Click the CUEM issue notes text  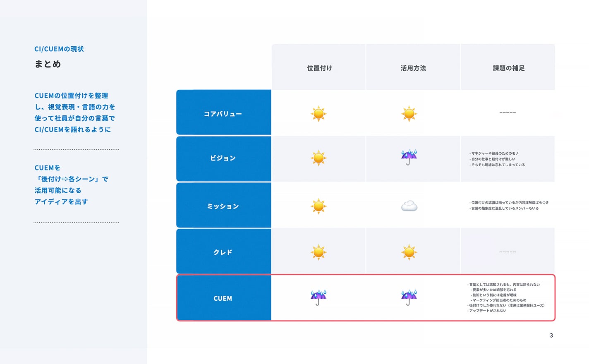(506, 297)
